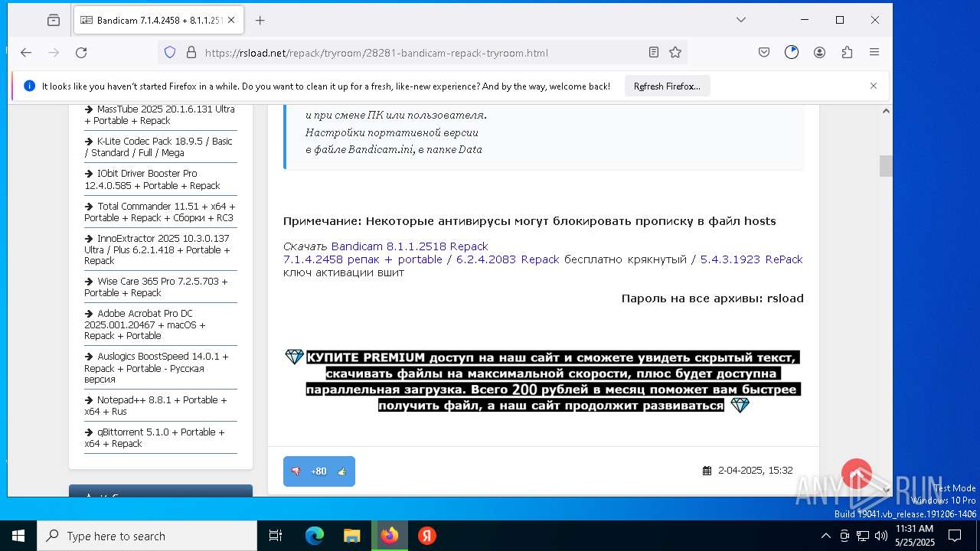The image size is (980, 551).
Task: Show site security lock information
Action: (x=191, y=53)
